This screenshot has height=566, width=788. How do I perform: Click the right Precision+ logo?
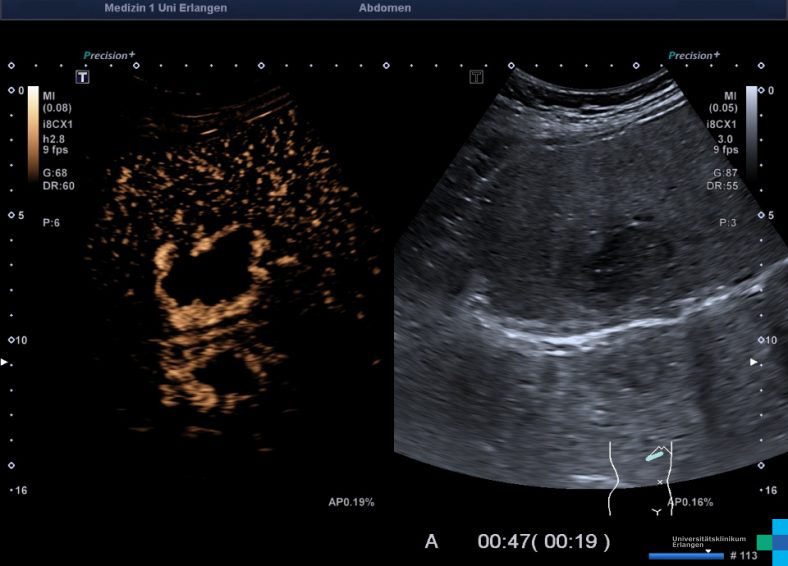693,56
